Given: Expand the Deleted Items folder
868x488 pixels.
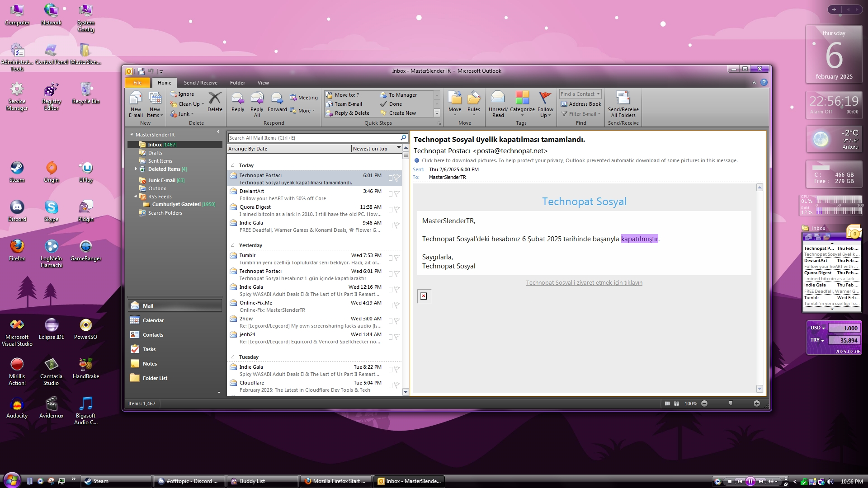Looking at the screenshot, I should point(136,169).
